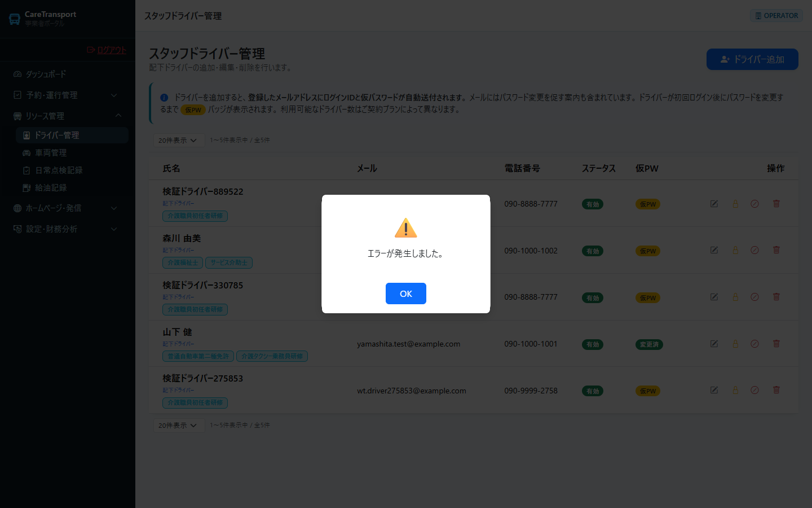Edit driver 検証ドライバー275853

click(x=714, y=390)
